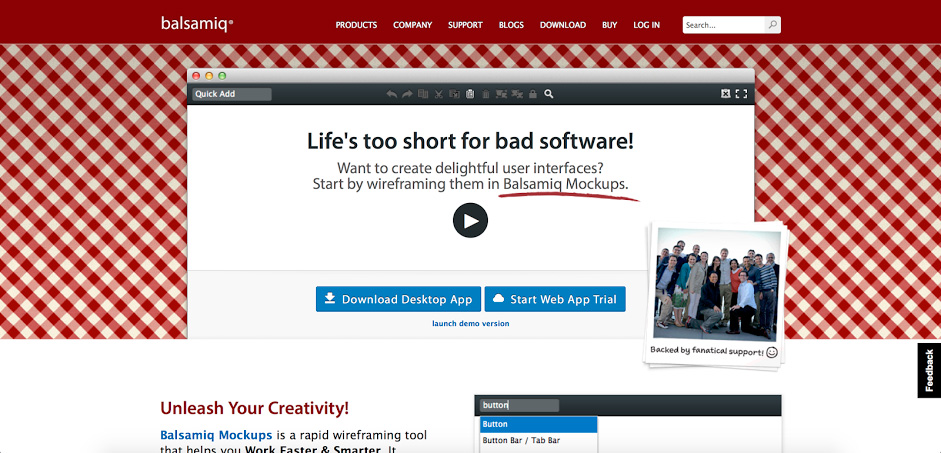Image resolution: width=941 pixels, height=453 pixels.
Task: Open the launch demo version link
Action: click(470, 323)
